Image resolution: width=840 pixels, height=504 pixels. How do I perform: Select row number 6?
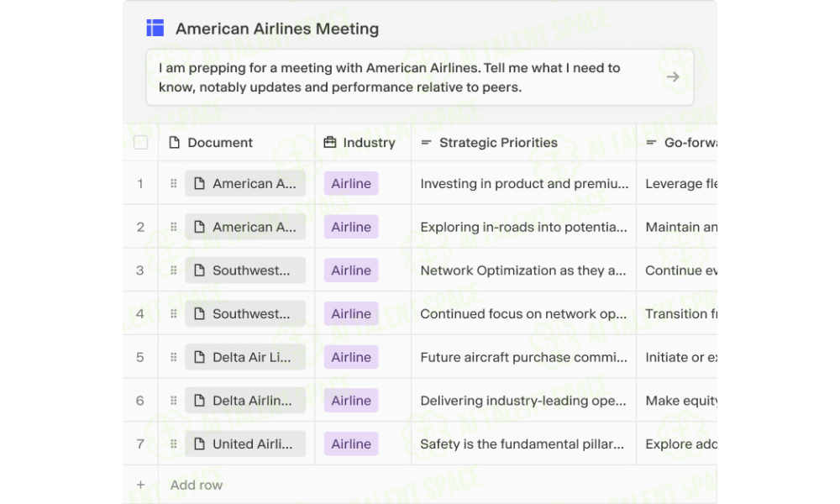click(140, 400)
